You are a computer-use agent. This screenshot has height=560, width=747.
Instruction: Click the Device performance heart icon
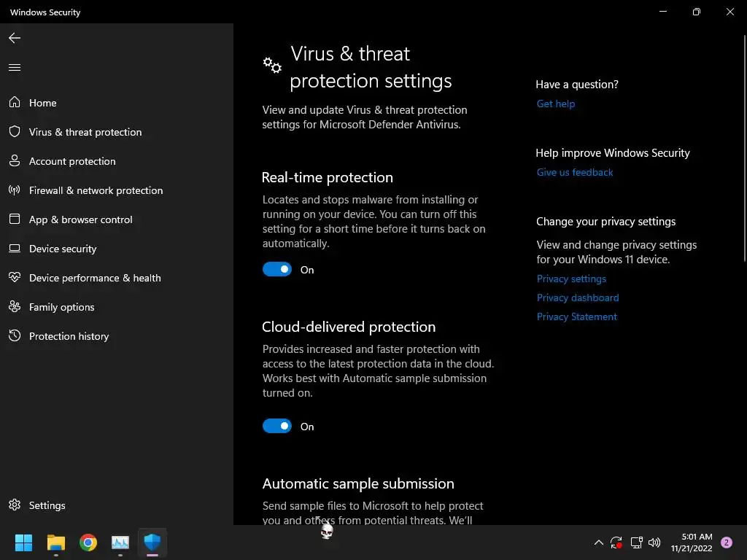pyautogui.click(x=15, y=277)
